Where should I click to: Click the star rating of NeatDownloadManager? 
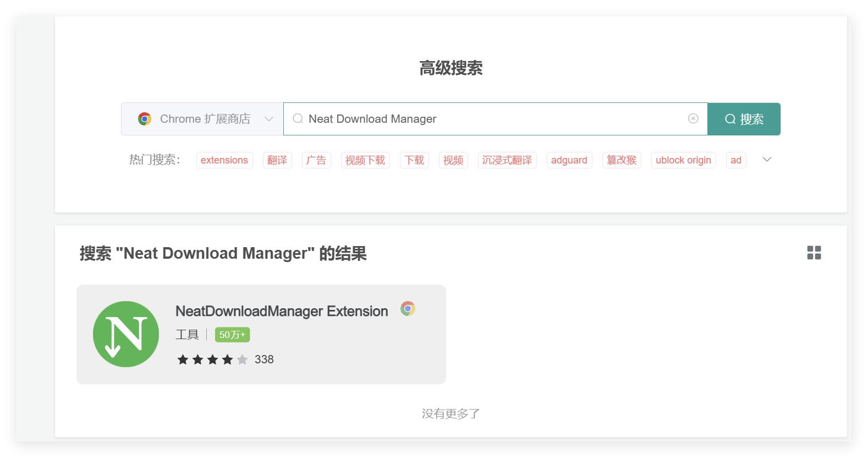click(x=212, y=359)
